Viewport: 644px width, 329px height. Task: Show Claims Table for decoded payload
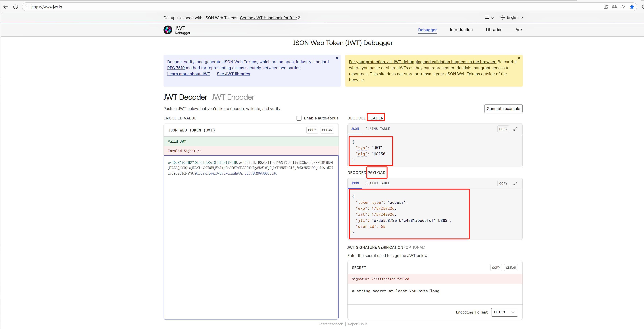point(378,183)
